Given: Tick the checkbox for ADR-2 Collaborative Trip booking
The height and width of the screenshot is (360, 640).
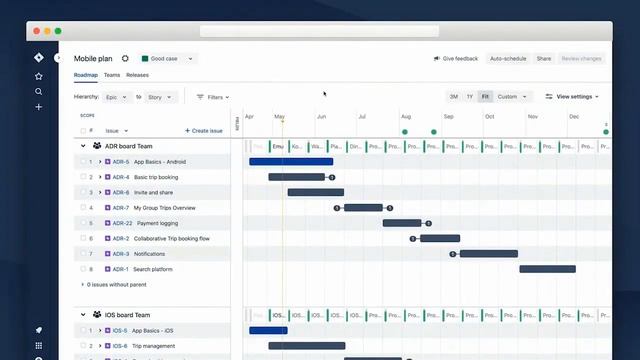Looking at the screenshot, I should point(83,238).
